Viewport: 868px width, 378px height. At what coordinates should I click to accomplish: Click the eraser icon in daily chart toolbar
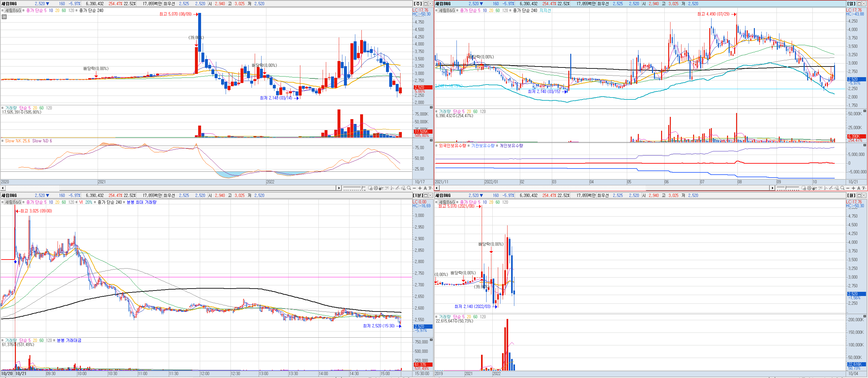tap(837, 188)
